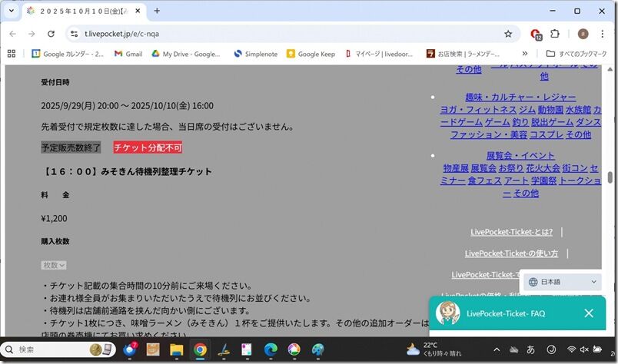Open the weather widget 22°C
Image resolution: width=618 pixels, height=364 pixels.
pyautogui.click(x=434, y=349)
